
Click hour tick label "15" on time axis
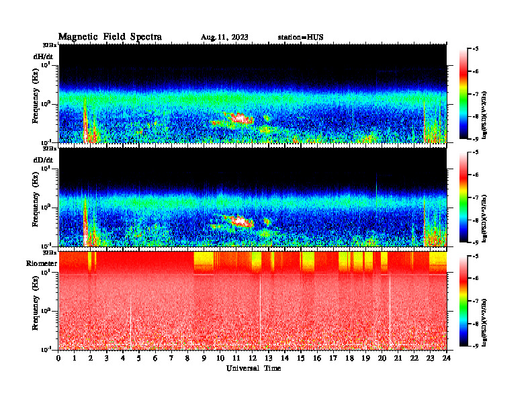coord(301,359)
